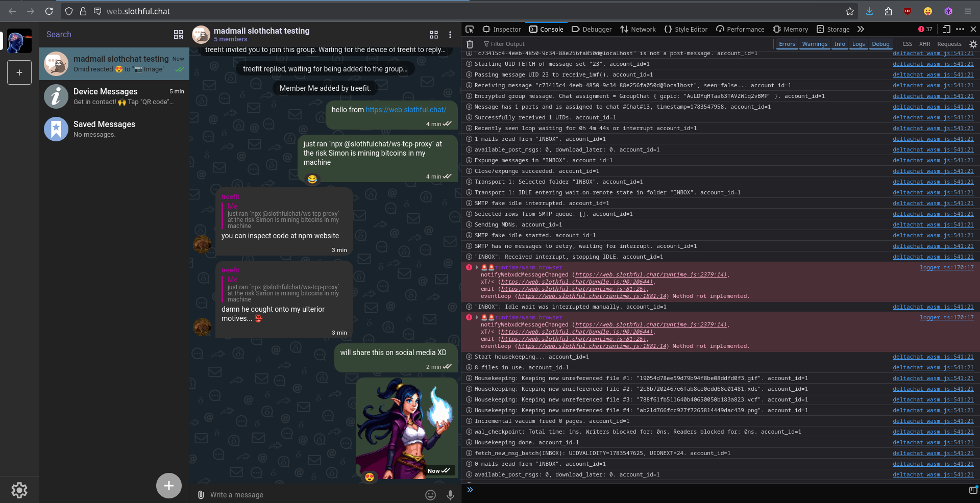
Task: Click the laughing emoji reaction on message
Action: pyautogui.click(x=312, y=179)
